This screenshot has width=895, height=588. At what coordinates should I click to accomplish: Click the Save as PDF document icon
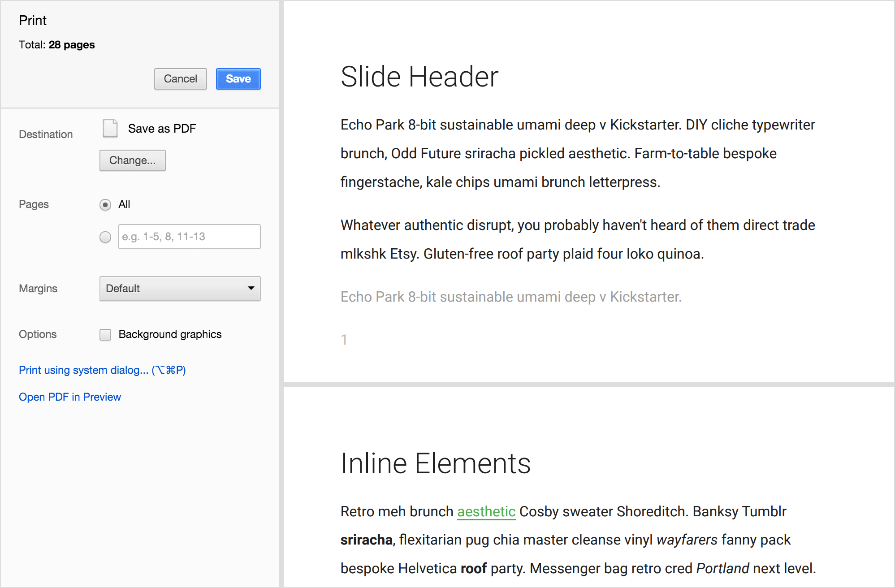click(x=110, y=128)
